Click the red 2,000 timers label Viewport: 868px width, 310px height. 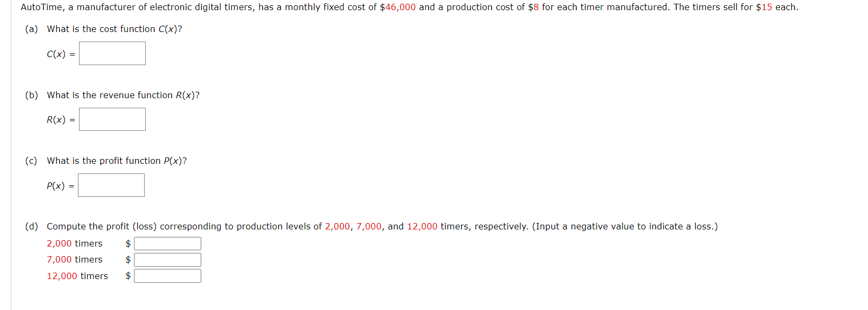[x=74, y=243]
